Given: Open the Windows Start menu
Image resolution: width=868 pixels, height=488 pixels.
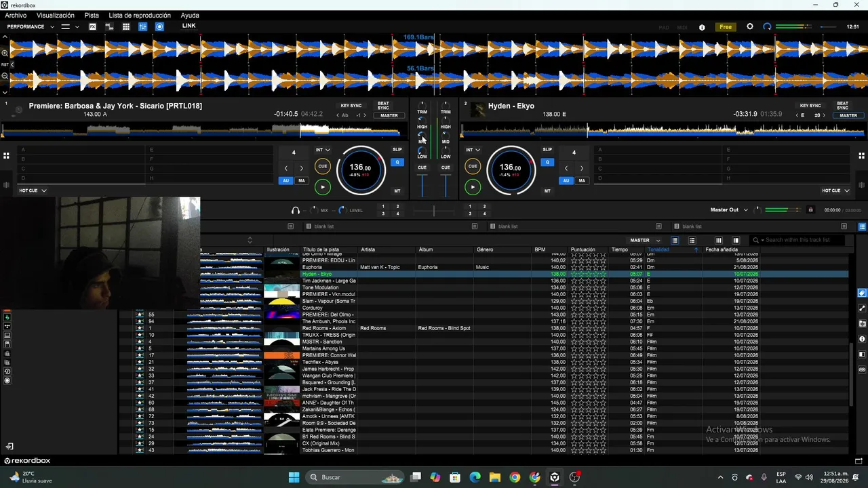Looking at the screenshot, I should pos(294,477).
